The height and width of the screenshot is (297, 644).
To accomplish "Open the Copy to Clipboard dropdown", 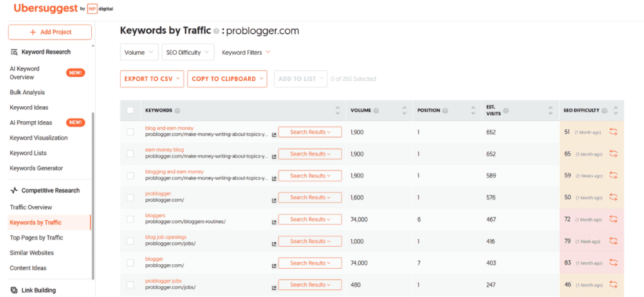I will point(227,79).
